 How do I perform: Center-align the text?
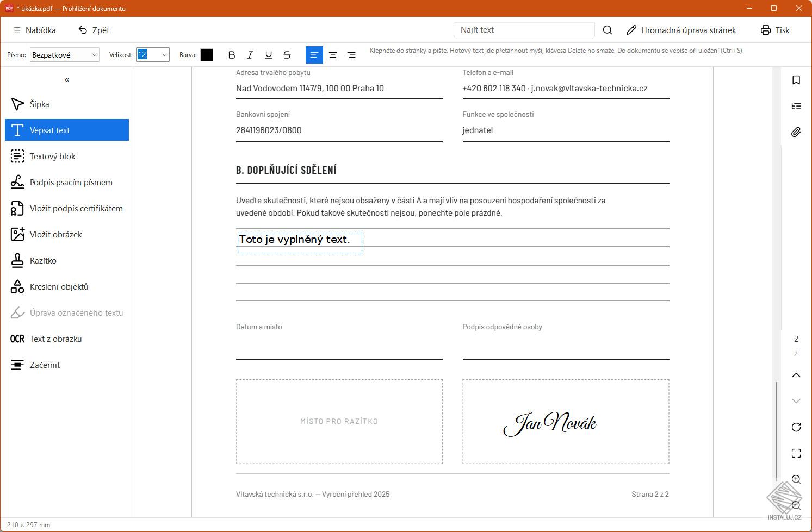(333, 55)
